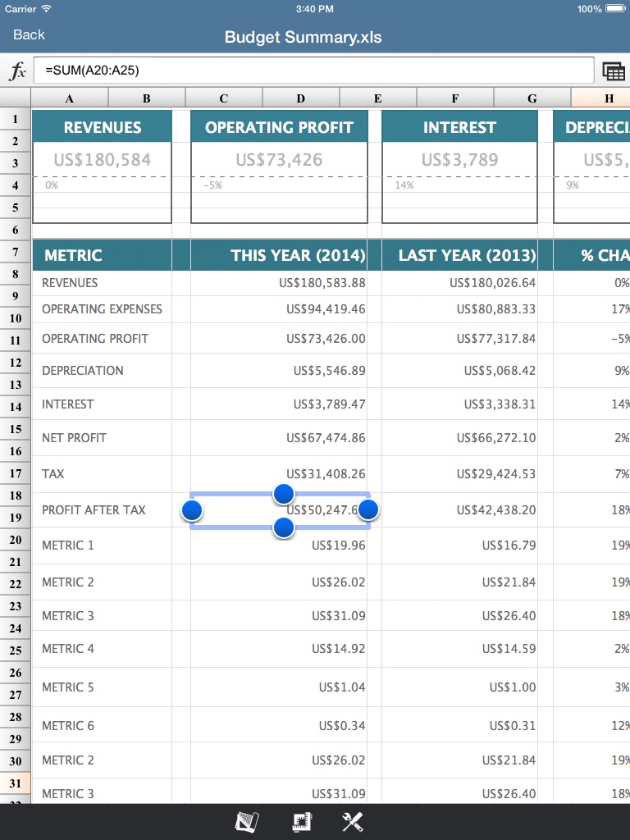
Task: Select the -5% cell in Operating Profit card
Action: (x=212, y=185)
